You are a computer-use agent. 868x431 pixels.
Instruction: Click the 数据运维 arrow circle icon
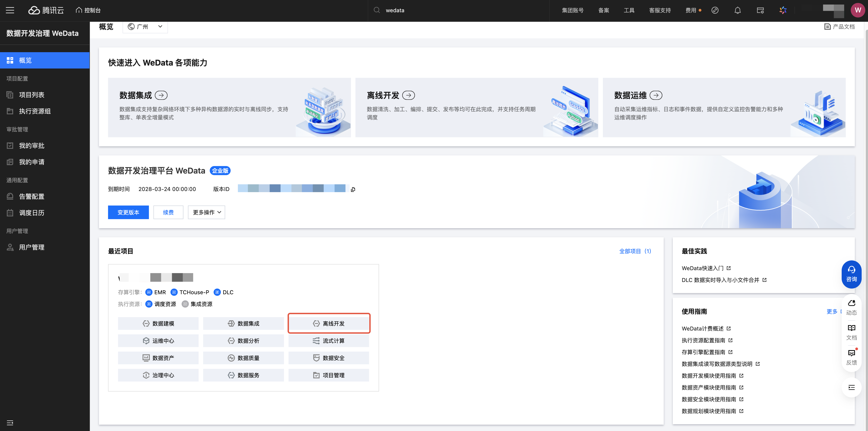[656, 95]
